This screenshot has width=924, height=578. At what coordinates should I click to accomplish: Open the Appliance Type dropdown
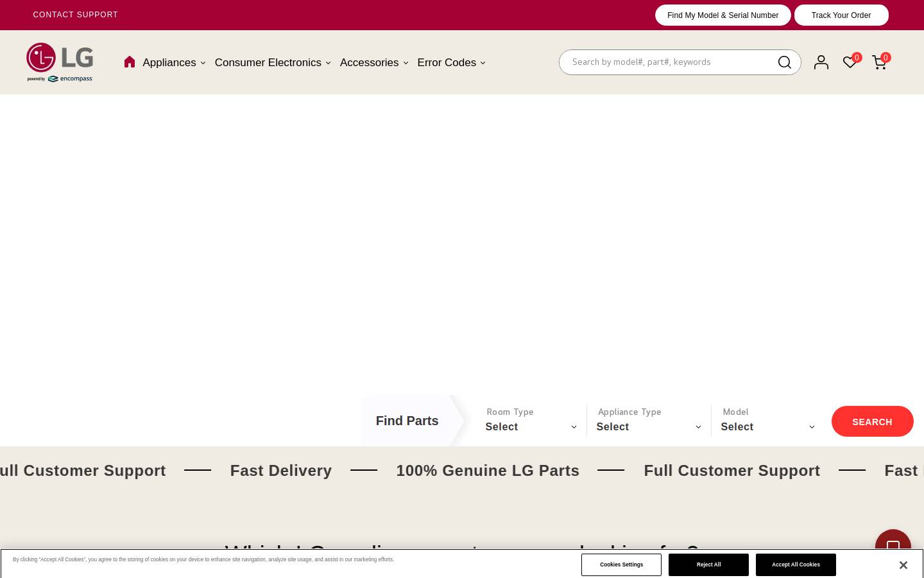click(x=649, y=426)
